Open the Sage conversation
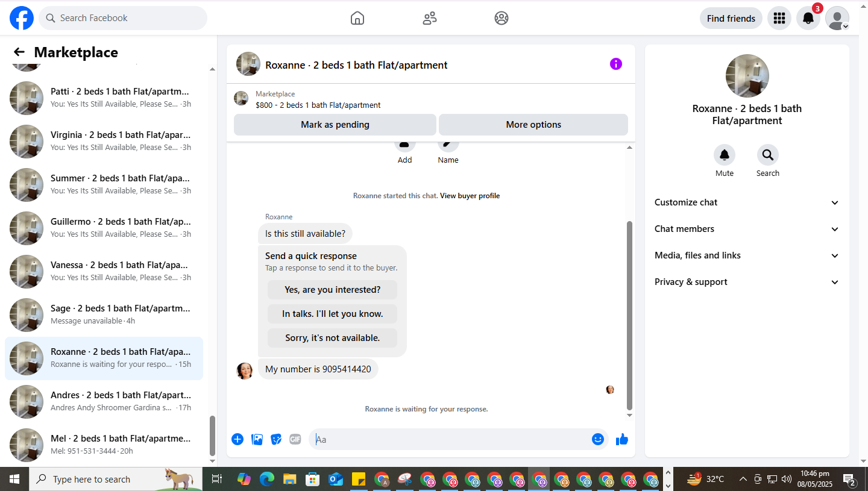Image resolution: width=868 pixels, height=491 pixels. [x=104, y=315]
